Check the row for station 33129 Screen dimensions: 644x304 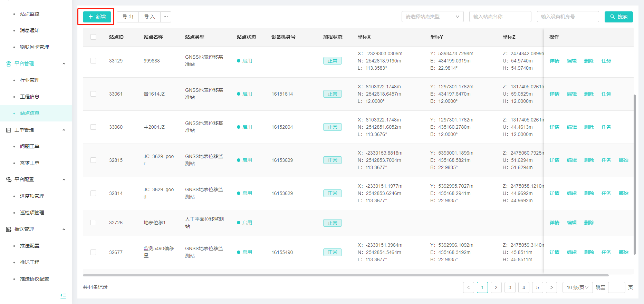(93, 61)
